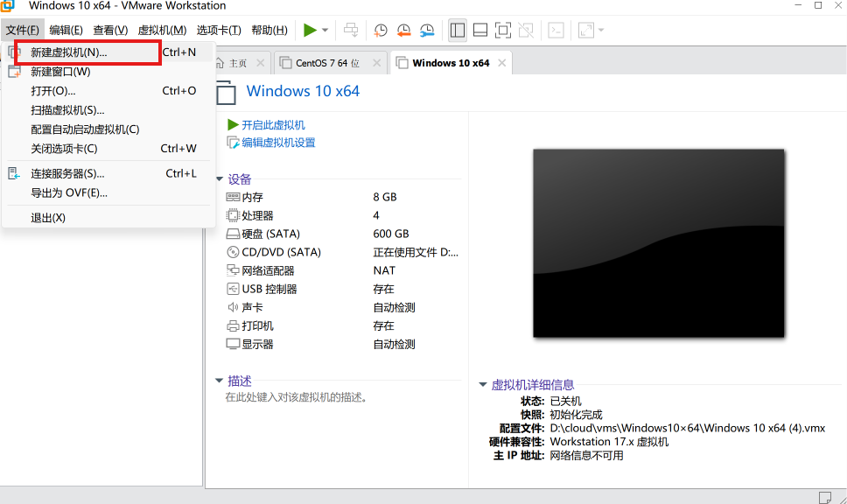The image size is (847, 504).
Task: Open the 文件(F) menu
Action: tap(22, 31)
